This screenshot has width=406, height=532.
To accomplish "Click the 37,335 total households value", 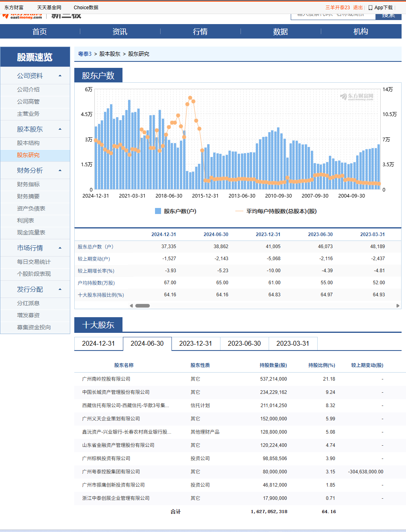I will pos(169,247).
